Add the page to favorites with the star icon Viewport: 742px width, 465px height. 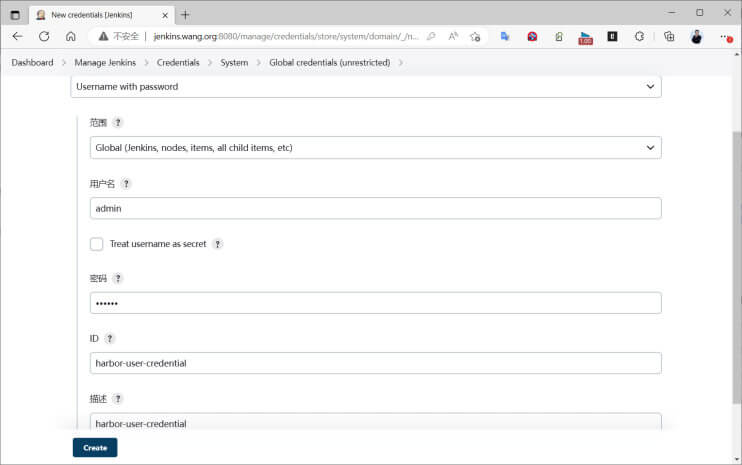[x=475, y=36]
